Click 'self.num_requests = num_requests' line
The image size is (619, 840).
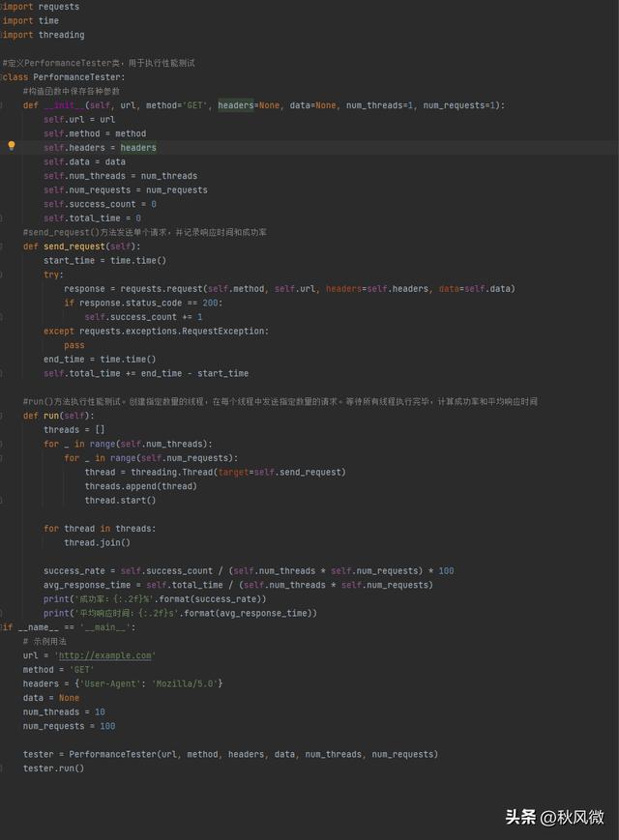[x=126, y=190]
